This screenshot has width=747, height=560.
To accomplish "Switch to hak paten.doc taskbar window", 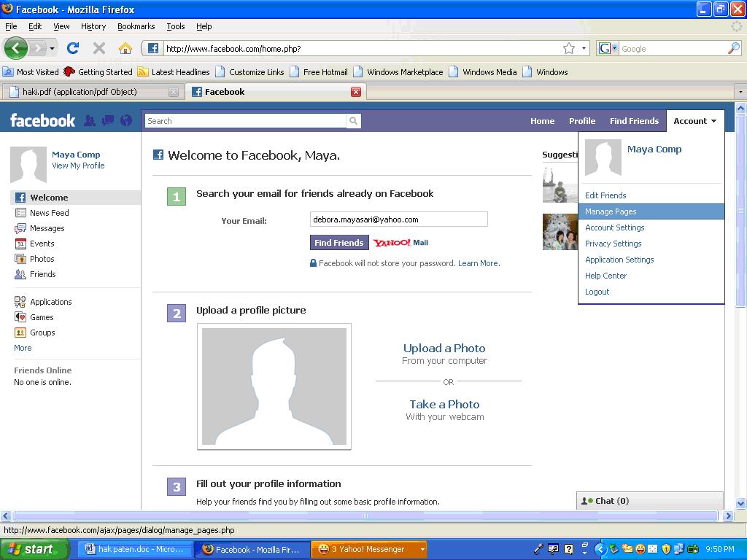I will pos(135,549).
